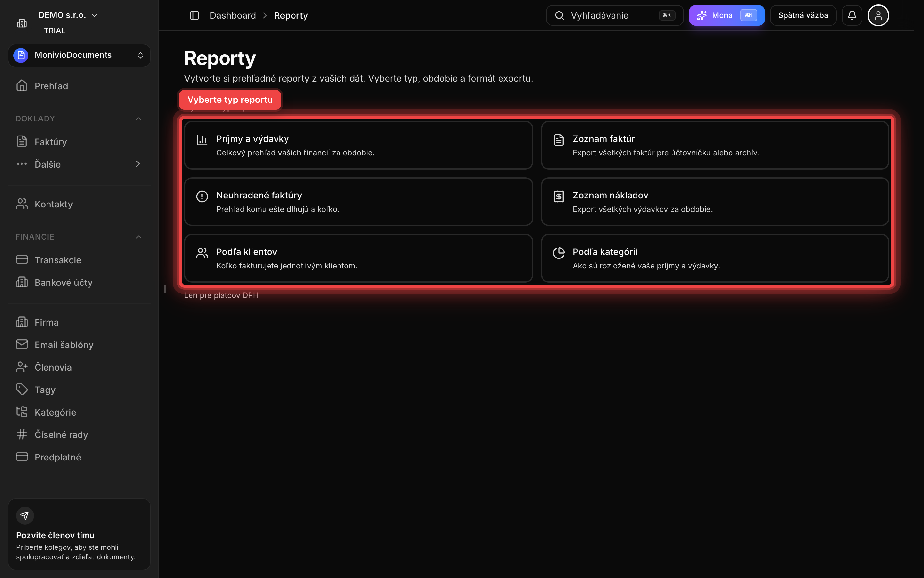
Task: Select the Zoznam nákladov report card
Action: [x=715, y=201]
